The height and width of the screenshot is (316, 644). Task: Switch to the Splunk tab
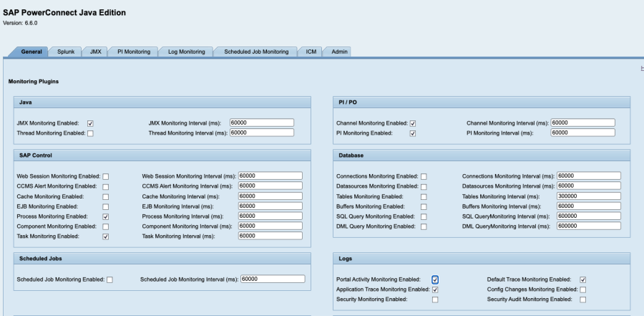(65, 52)
